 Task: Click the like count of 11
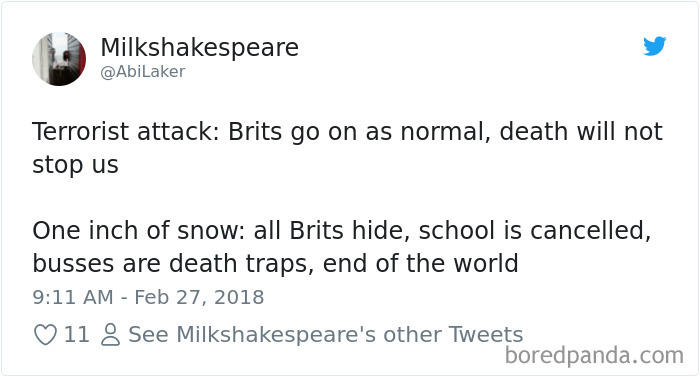tap(76, 335)
